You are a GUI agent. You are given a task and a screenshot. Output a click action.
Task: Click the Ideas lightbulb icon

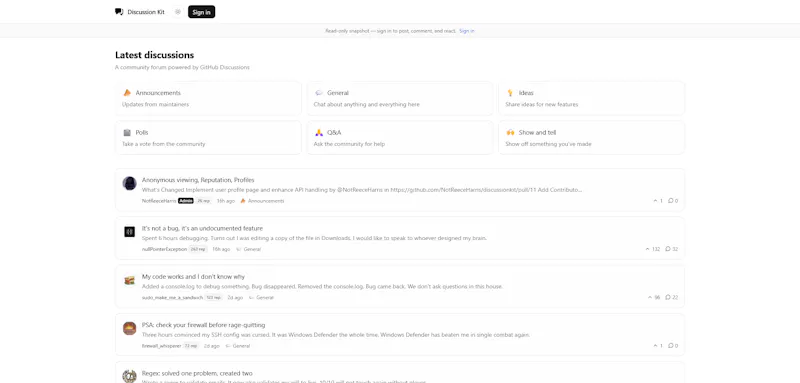pos(510,93)
